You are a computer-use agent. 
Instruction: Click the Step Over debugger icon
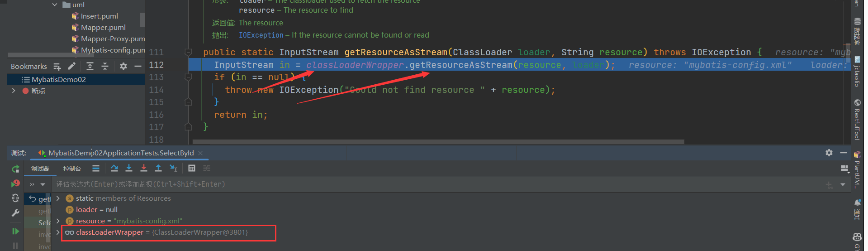(x=114, y=168)
